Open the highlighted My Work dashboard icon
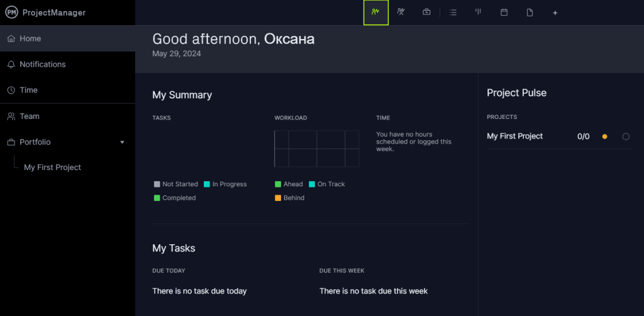Image resolution: width=644 pixels, height=316 pixels. tap(375, 13)
